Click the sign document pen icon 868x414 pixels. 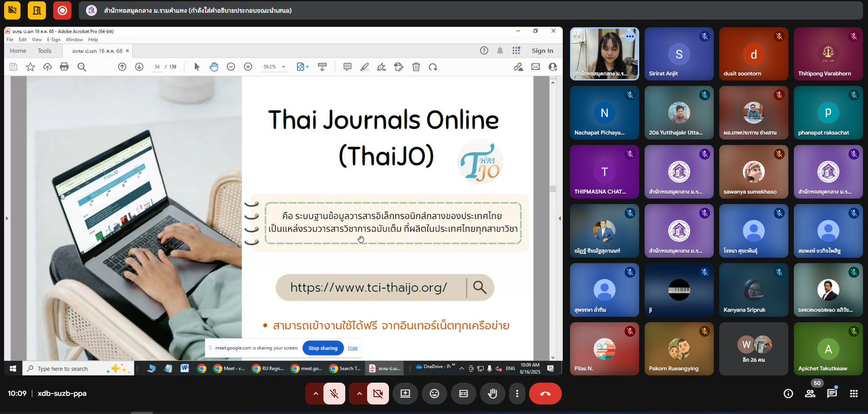point(382,67)
